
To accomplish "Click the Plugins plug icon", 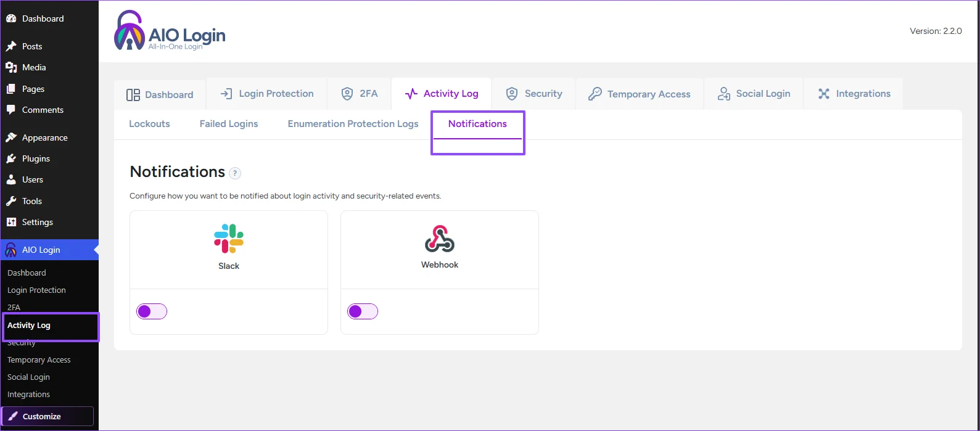I will pyautogui.click(x=11, y=158).
